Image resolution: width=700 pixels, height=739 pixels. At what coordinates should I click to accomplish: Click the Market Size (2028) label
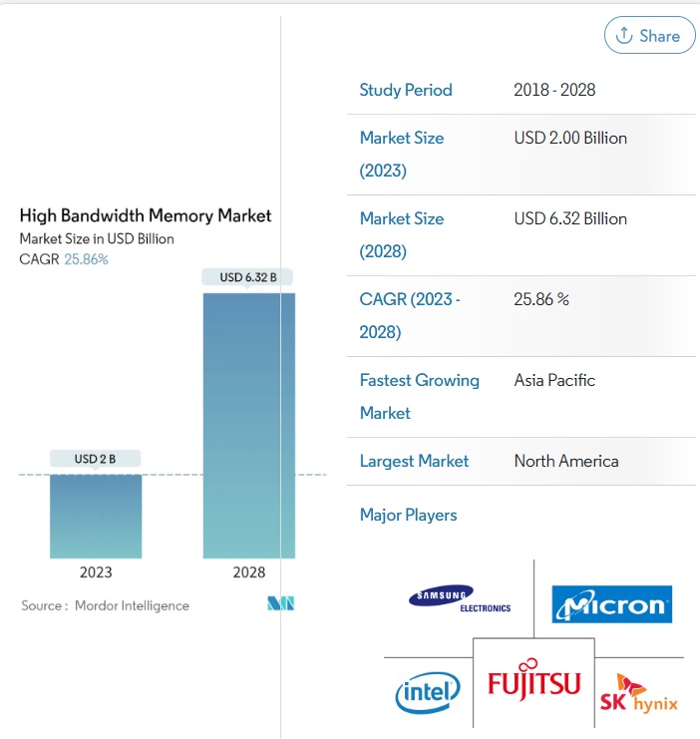coord(402,234)
